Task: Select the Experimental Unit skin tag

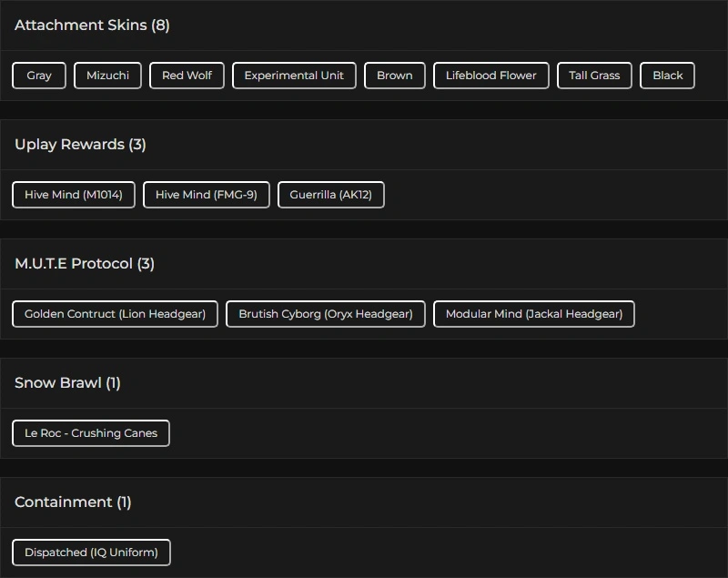Action: click(x=294, y=76)
